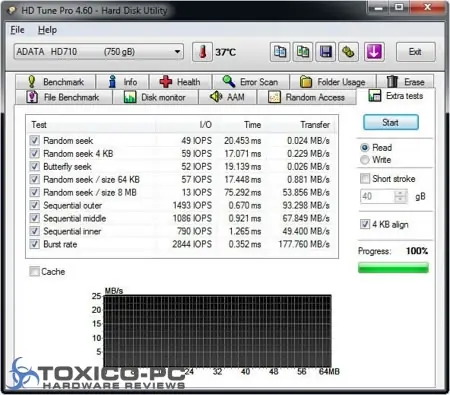Image resolution: width=450 pixels, height=395 pixels.
Task: Click the Start button
Action: coord(391,122)
